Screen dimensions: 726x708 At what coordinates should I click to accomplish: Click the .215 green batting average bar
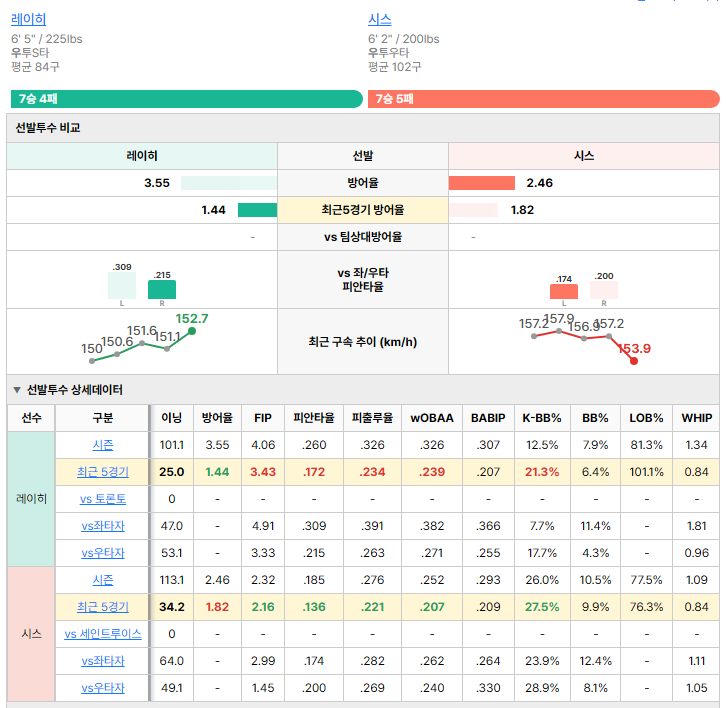(162, 289)
